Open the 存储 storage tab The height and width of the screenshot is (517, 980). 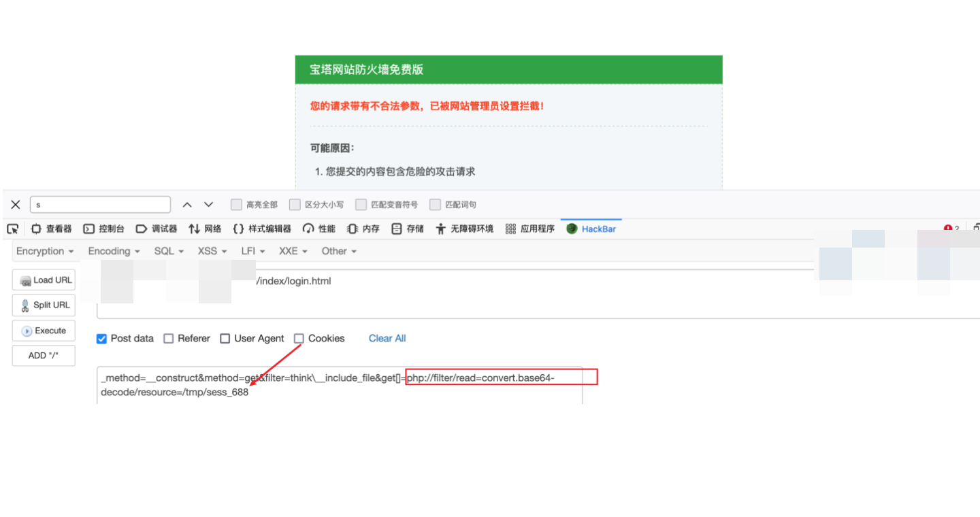coord(408,229)
